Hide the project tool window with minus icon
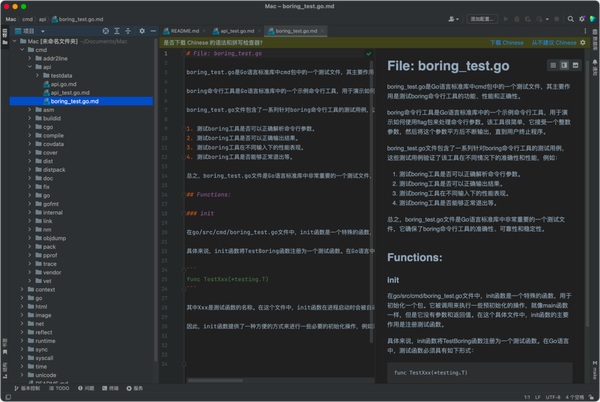600x402 pixels. [153, 31]
